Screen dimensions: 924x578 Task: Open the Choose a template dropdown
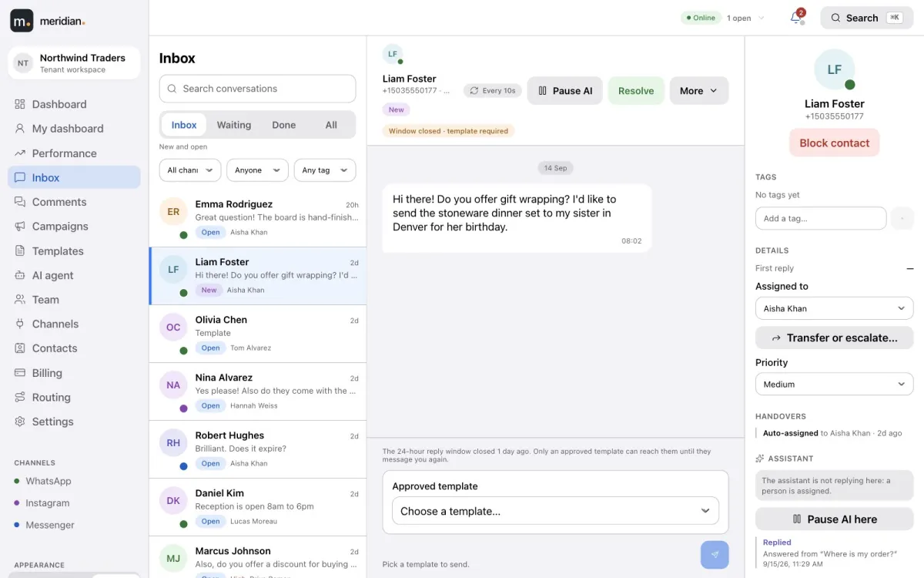click(x=555, y=511)
